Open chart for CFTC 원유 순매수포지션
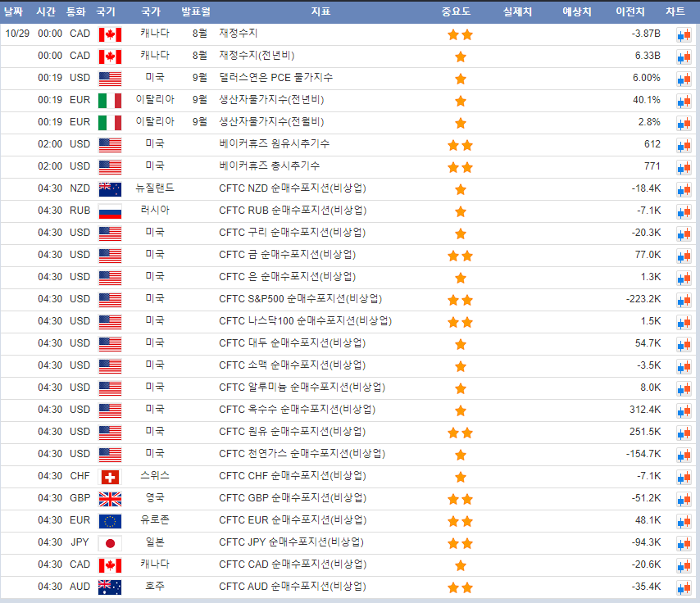Image resolution: width=700 pixels, height=603 pixels. click(x=683, y=433)
